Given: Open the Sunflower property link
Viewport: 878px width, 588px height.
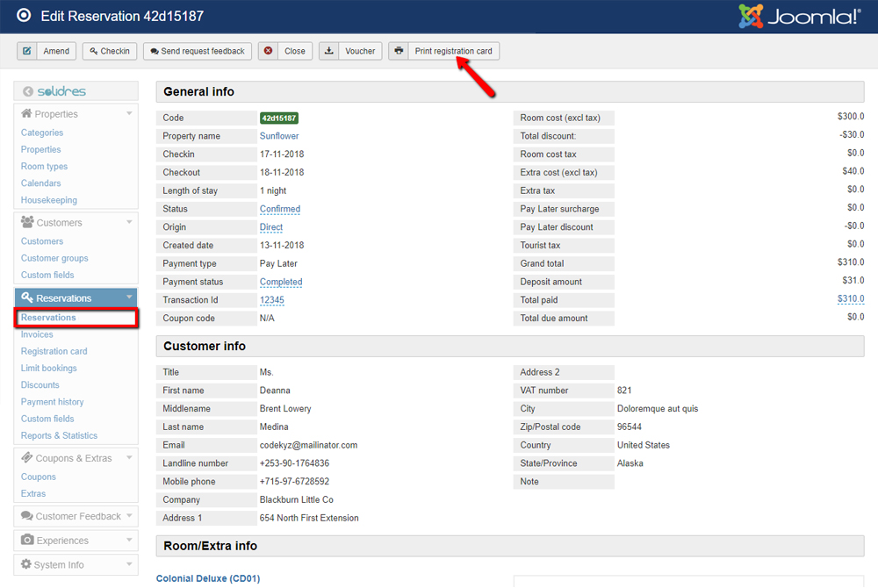Looking at the screenshot, I should tap(279, 136).
